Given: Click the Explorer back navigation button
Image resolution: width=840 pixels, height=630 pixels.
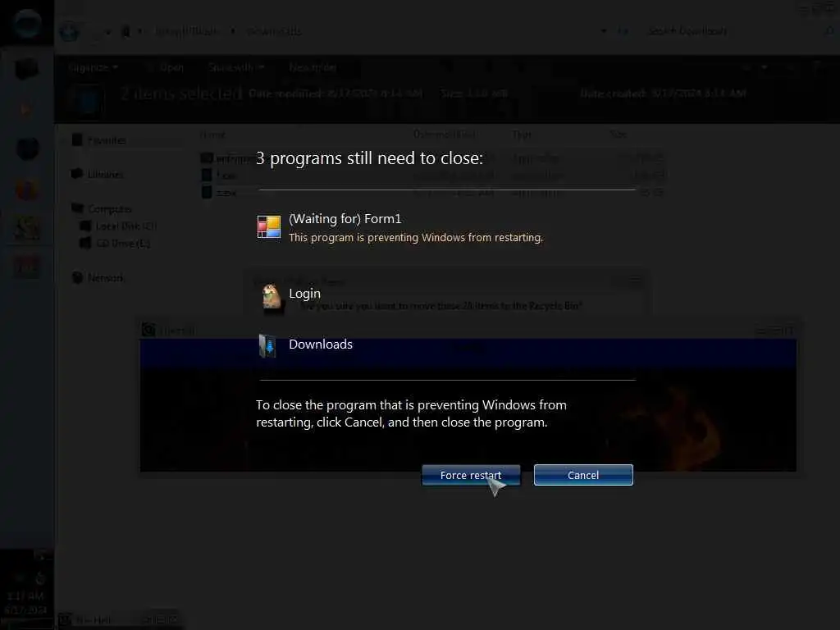Looking at the screenshot, I should click(x=69, y=32).
